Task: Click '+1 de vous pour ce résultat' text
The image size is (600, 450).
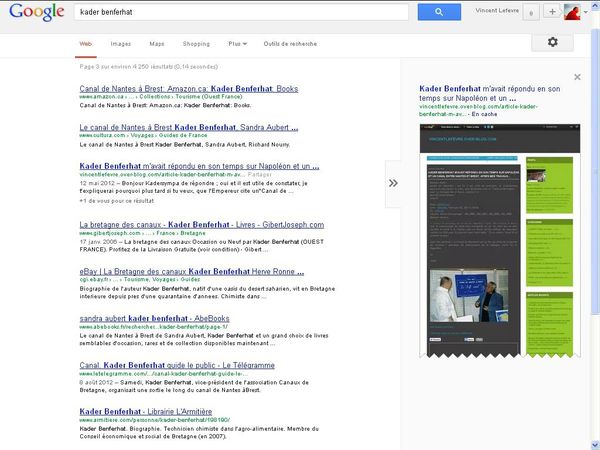Action: [x=117, y=201]
